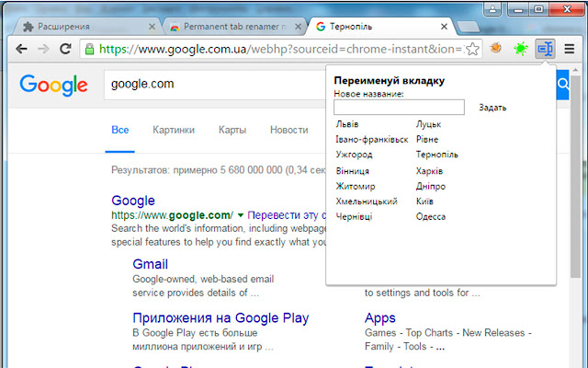Open the Chrome hamburger menu
Image resolution: width=588 pixels, height=368 pixels.
(570, 49)
